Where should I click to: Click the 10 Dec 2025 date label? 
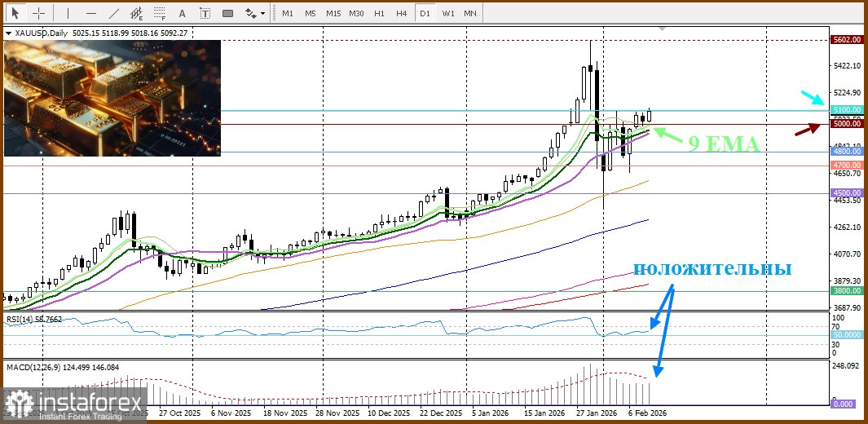point(389,413)
